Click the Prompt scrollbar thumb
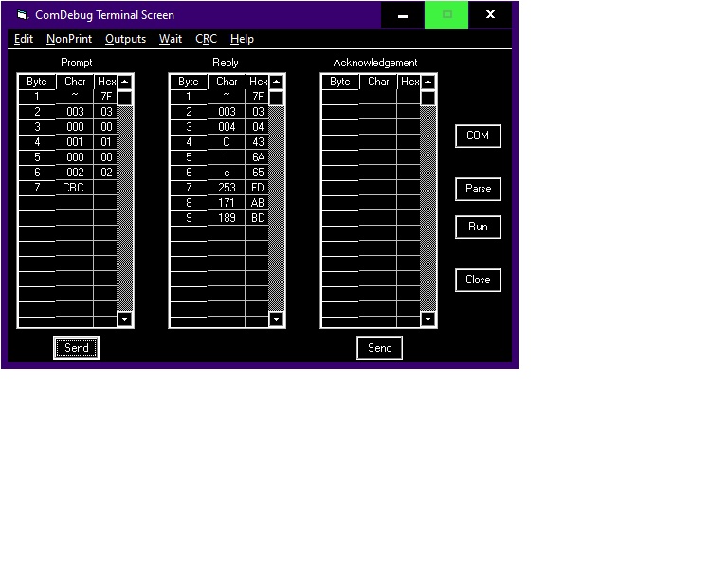Screen dimensions: 728x582 click(124, 98)
